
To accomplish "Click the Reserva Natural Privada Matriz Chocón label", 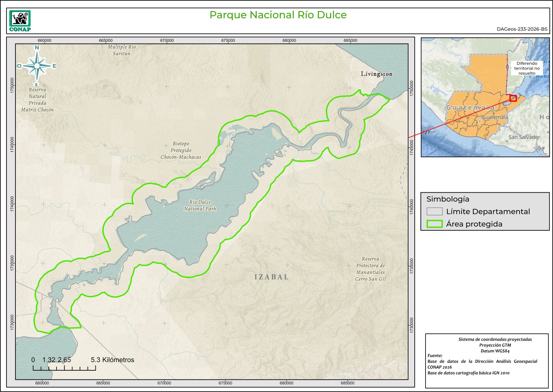I will [37, 100].
